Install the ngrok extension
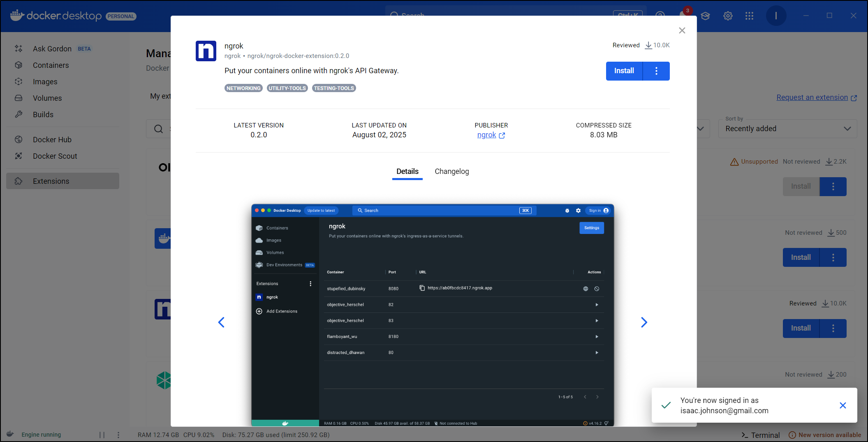Viewport: 868px width, 442px height. coord(624,71)
